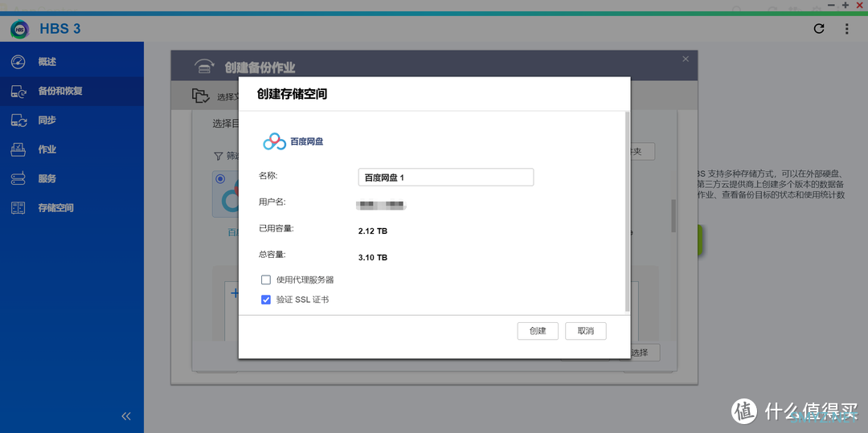Open 存储空间 storage spaces section
868x433 pixels.
pyautogui.click(x=72, y=209)
